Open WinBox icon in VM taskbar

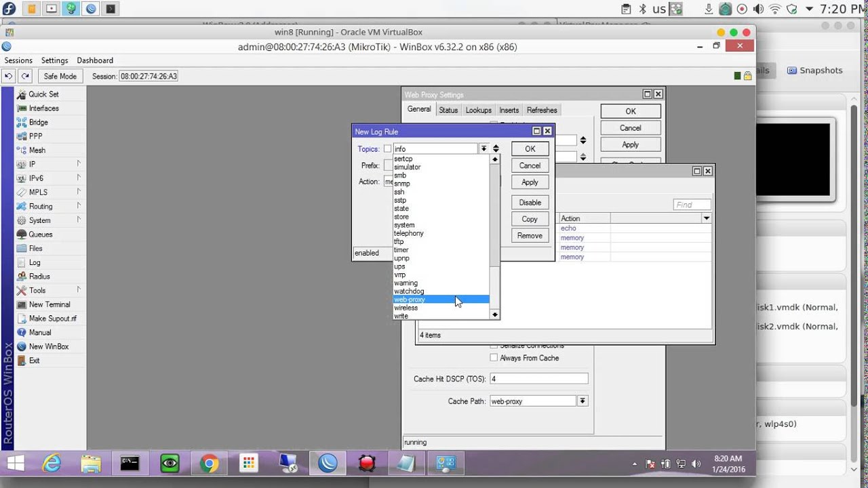[x=328, y=464]
